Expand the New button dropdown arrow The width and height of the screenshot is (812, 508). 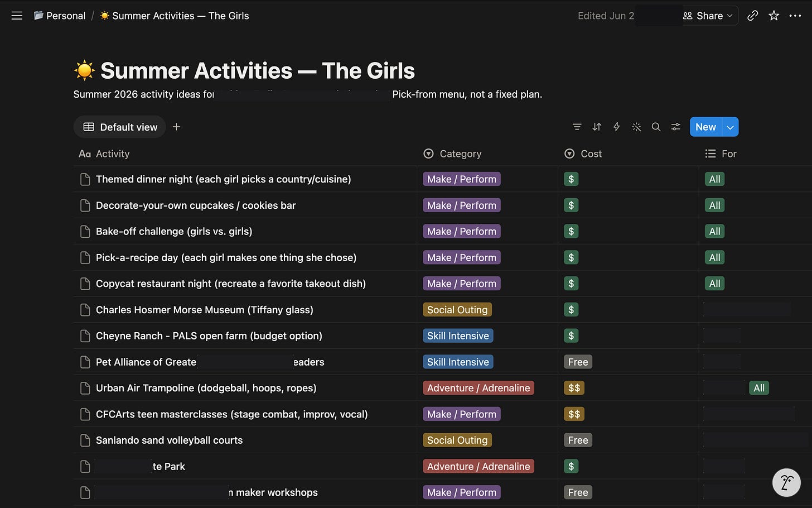tap(730, 127)
